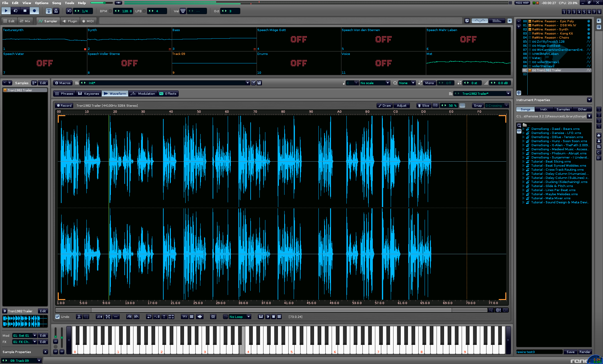603x364 pixels.
Task: Toggle the block loop icon beside 1/4
Action: click(x=69, y=11)
